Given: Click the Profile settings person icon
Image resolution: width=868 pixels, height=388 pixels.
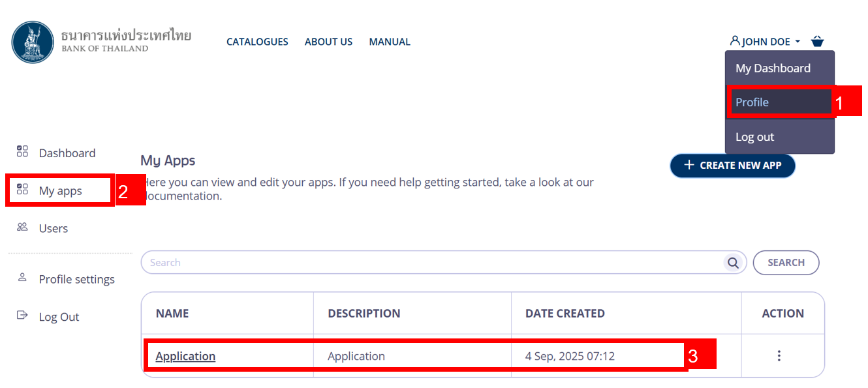Looking at the screenshot, I should (22, 278).
